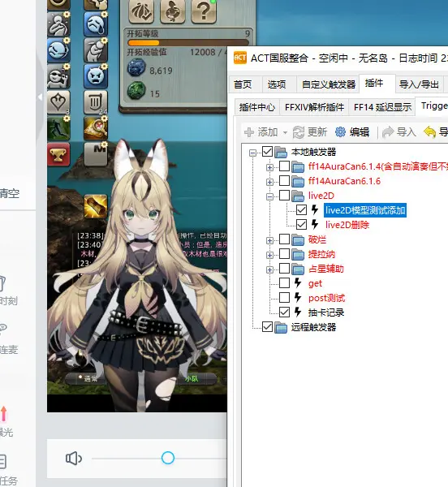Click the grey thinking person emote icon

coord(58,24)
